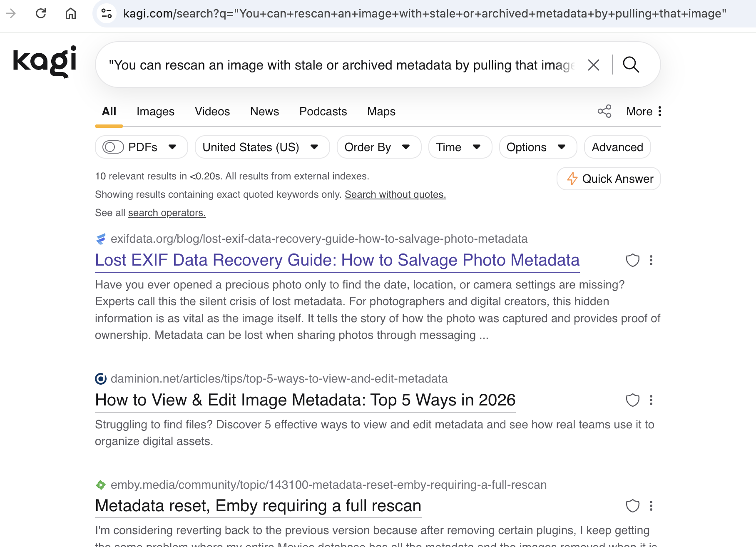Click the exifdata.org URL text

click(x=319, y=239)
